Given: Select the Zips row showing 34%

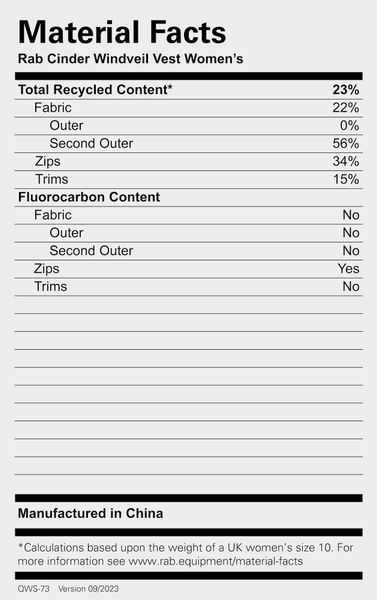Looking at the screenshot, I should tap(189, 161).
